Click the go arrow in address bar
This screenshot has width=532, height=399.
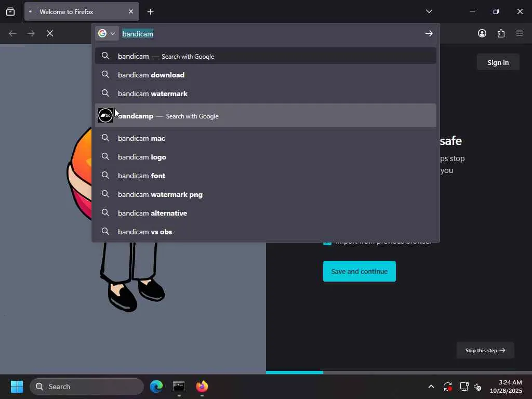[429, 33]
